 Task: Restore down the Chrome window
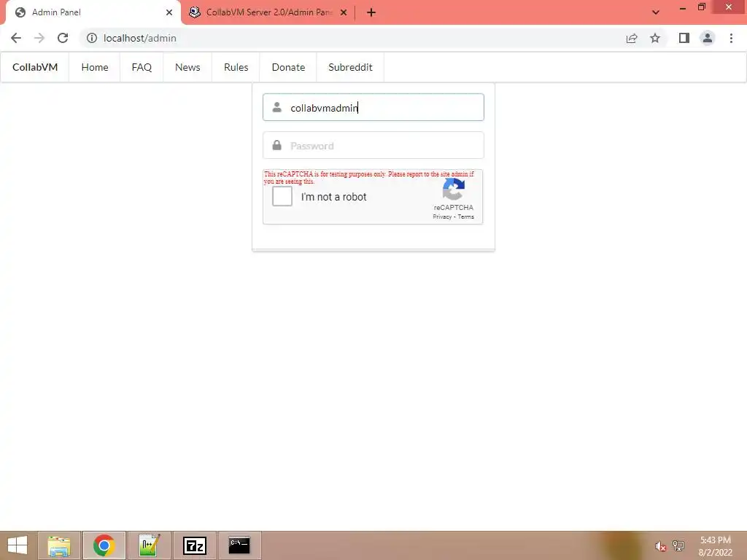(x=701, y=7)
